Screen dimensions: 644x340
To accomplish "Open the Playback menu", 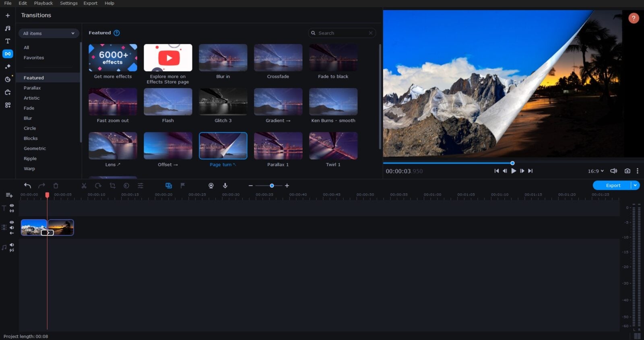I will click(43, 3).
